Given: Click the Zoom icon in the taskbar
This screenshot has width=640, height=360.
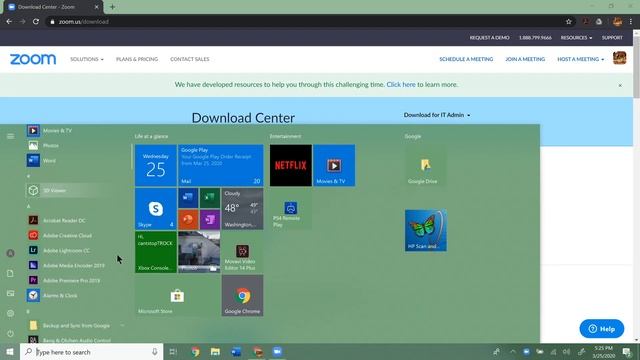Looking at the screenshot, I should (277, 351).
